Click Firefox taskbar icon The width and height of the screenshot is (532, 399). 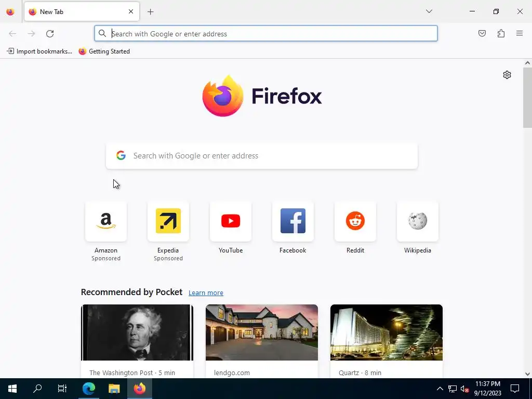click(x=139, y=389)
